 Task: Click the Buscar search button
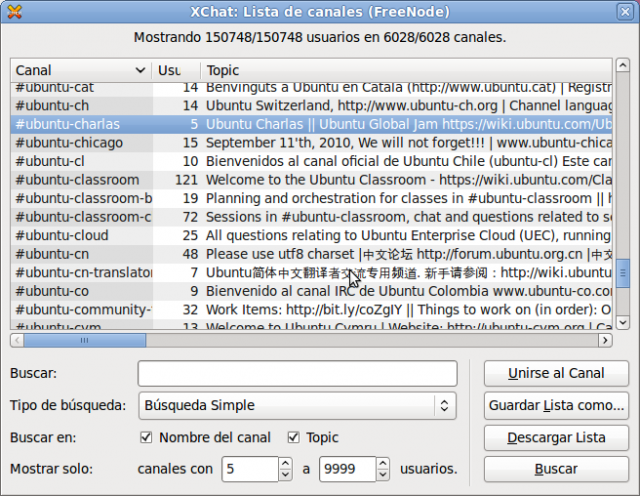click(556, 469)
